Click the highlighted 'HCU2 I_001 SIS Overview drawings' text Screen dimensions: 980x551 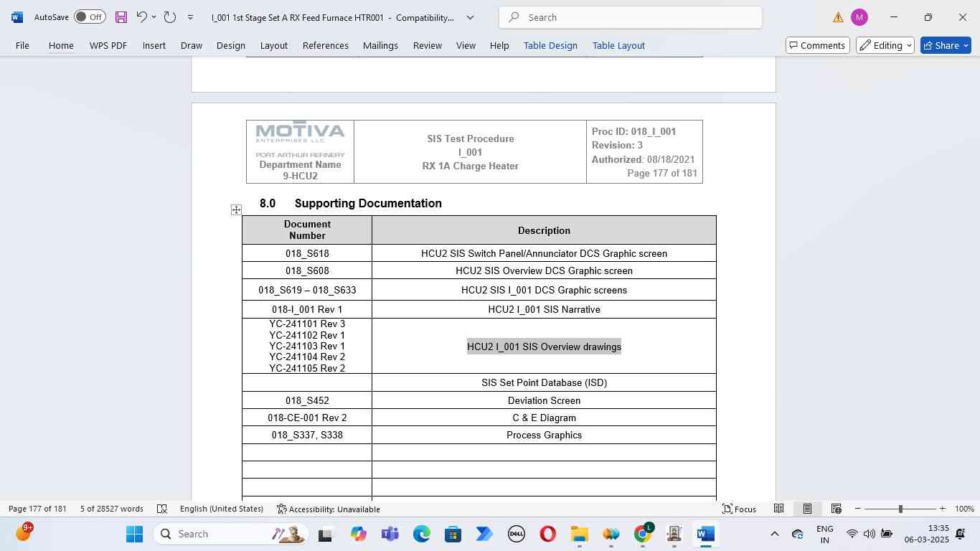click(544, 347)
